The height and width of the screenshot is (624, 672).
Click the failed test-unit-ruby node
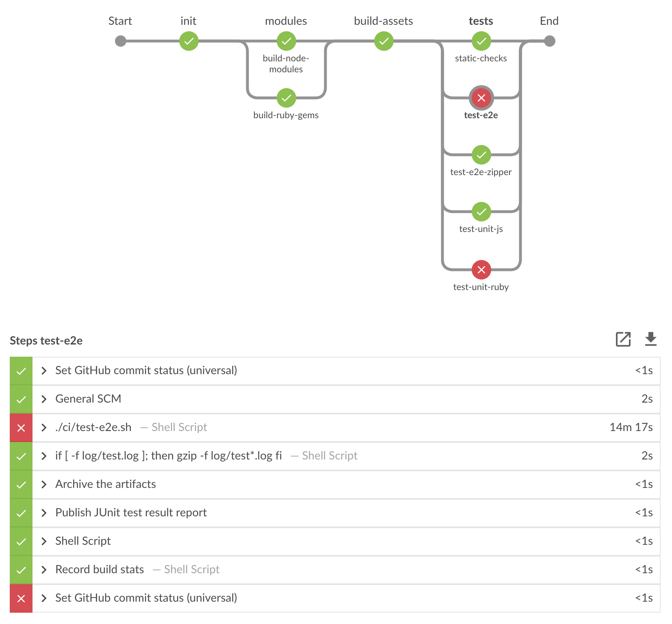[481, 269]
